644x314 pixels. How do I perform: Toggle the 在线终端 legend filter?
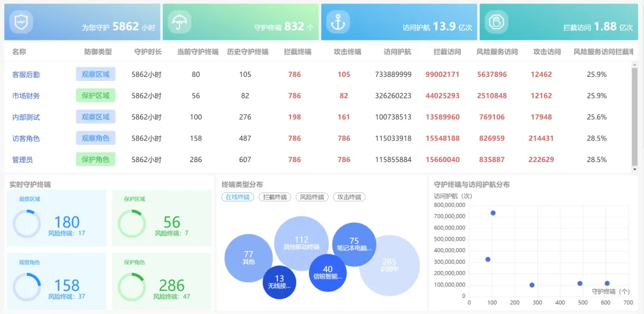click(x=237, y=197)
